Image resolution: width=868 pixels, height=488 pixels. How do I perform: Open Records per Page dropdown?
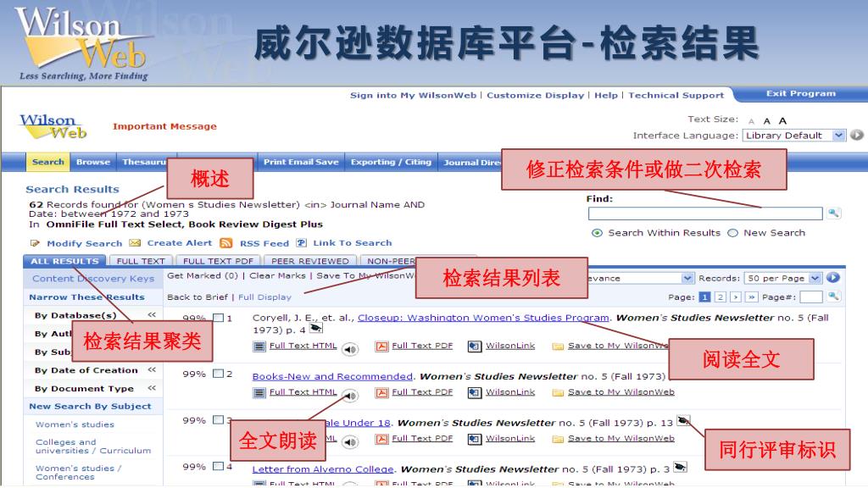click(x=782, y=278)
